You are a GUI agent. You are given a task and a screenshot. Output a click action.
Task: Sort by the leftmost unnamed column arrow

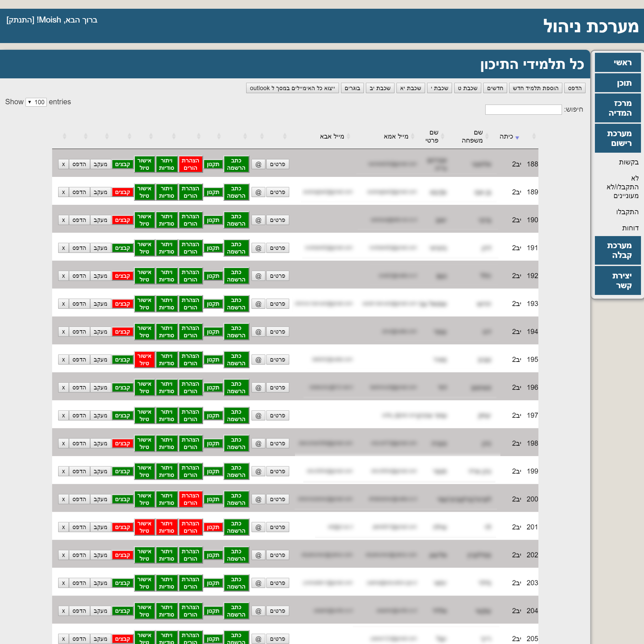(x=65, y=136)
